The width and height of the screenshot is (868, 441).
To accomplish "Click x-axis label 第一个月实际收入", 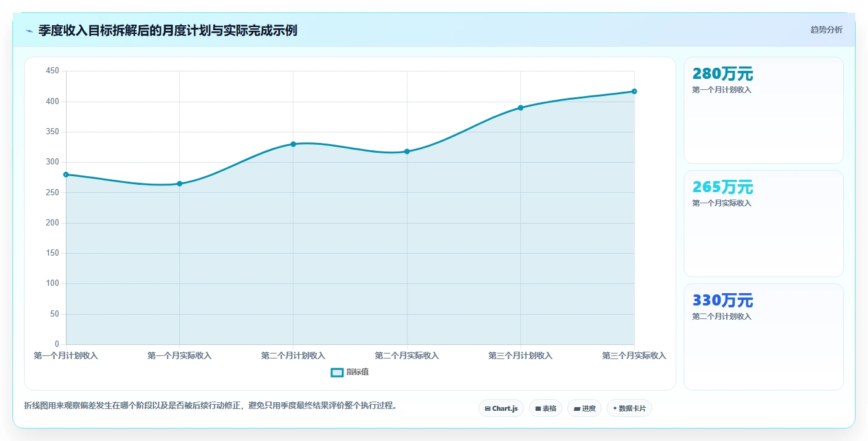I will [179, 355].
